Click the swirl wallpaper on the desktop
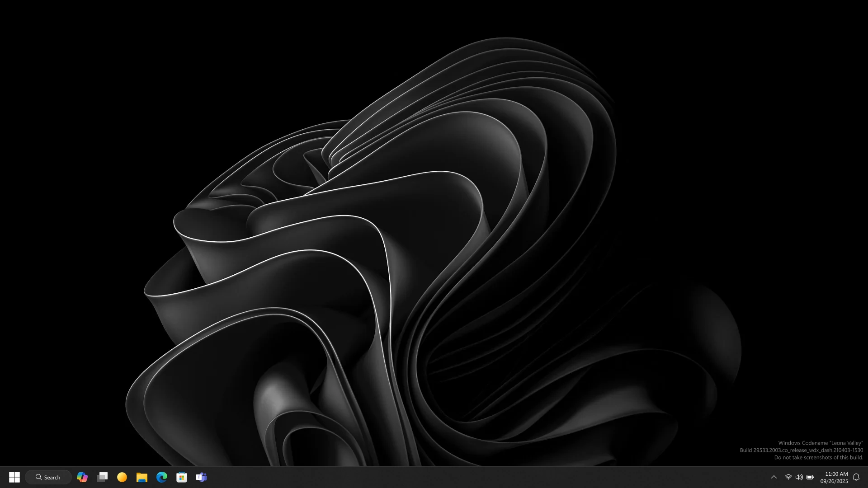The width and height of the screenshot is (868, 488). (407, 226)
